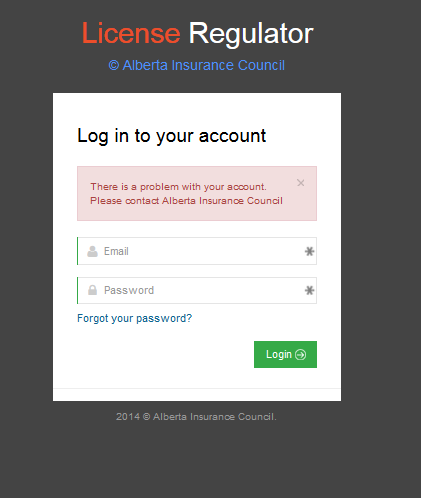Click the Log in to your account heading
421x498 pixels.
point(172,136)
